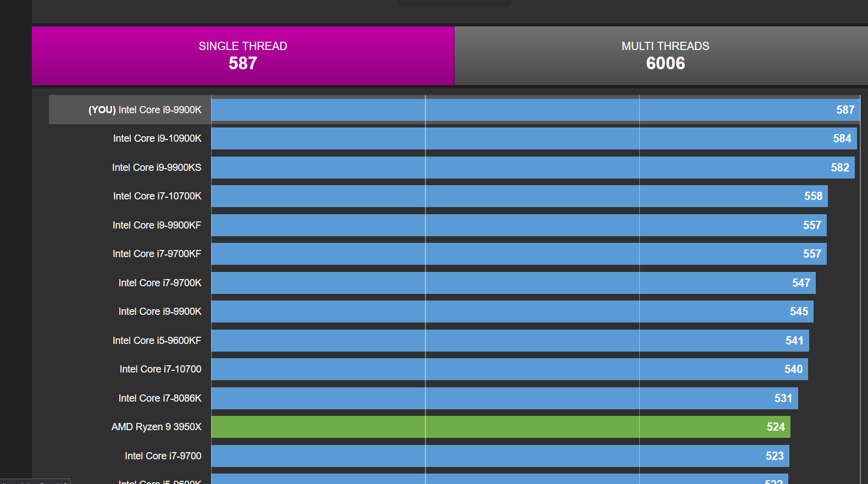Click the score value 584
868x484 pixels.
[842, 138]
